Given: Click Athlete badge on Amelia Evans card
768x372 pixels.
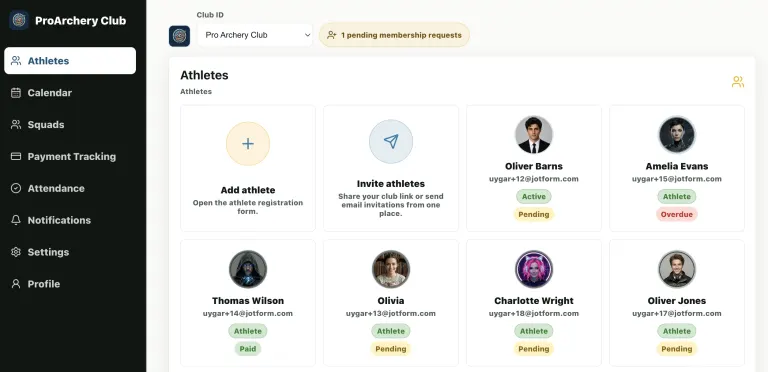Looking at the screenshot, I should [677, 196].
